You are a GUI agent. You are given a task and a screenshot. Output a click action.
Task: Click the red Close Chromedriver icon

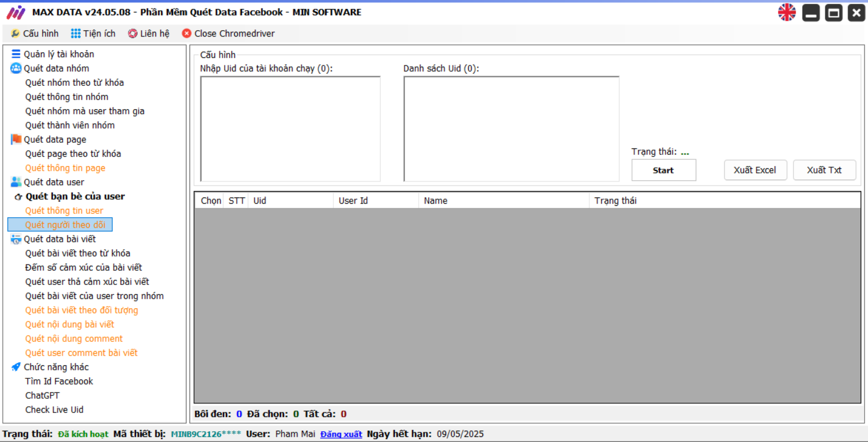coord(187,34)
